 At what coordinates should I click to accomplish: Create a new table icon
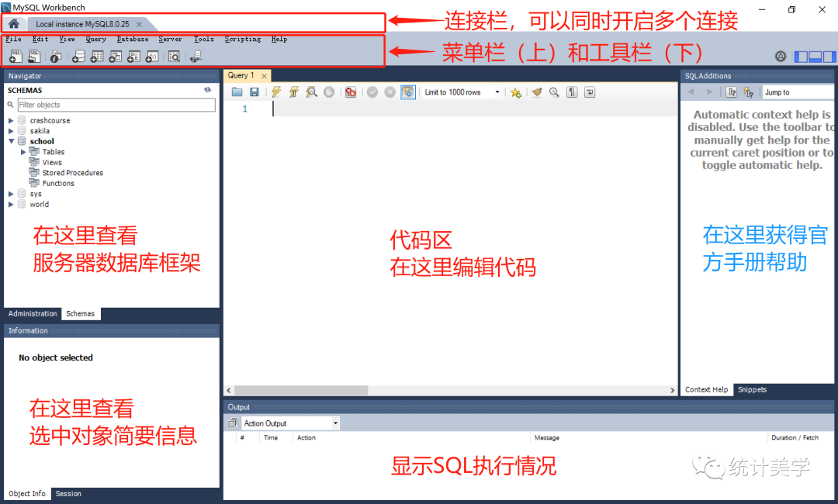(x=97, y=57)
